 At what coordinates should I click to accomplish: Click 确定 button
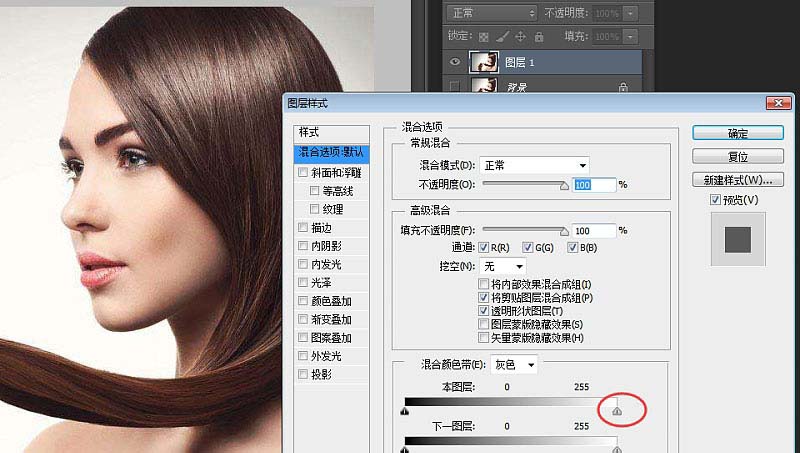tap(738, 133)
